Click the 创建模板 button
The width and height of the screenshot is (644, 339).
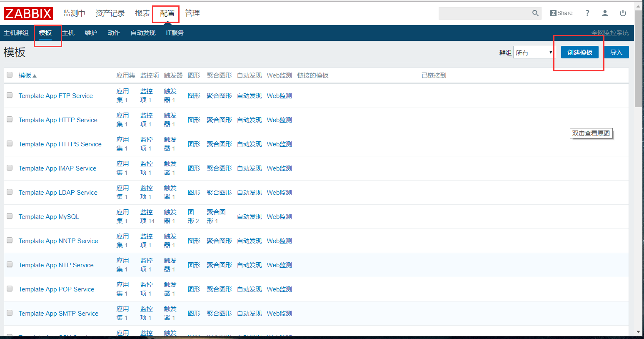click(x=580, y=52)
